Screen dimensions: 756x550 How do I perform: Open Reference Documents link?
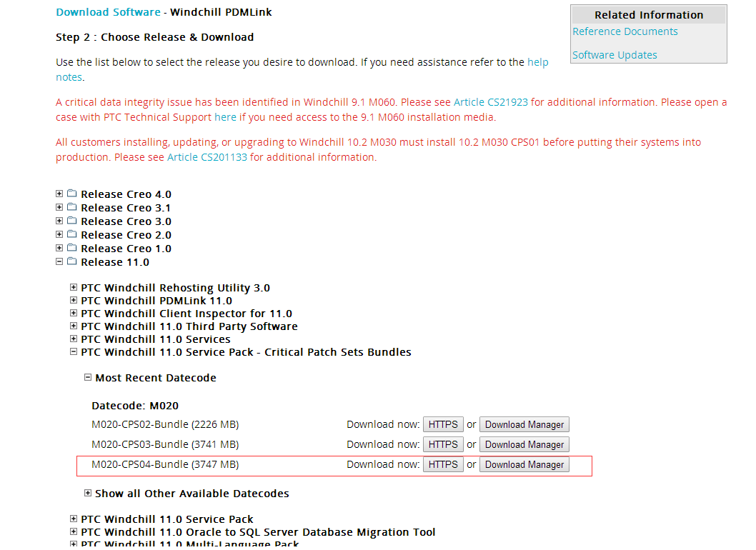point(625,31)
